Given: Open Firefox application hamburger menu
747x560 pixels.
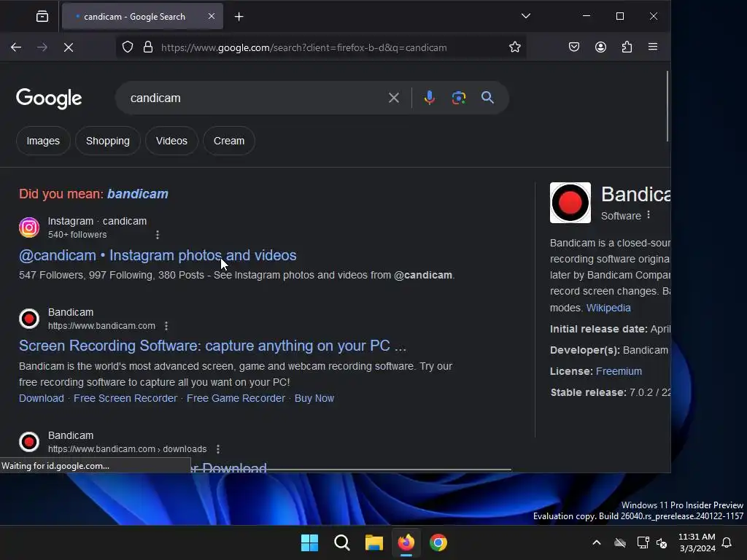Looking at the screenshot, I should pos(653,47).
